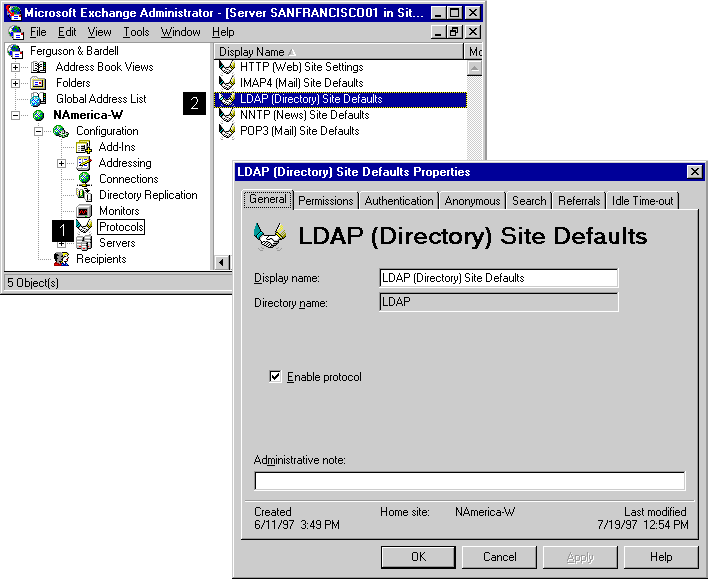
Task: Click the Exchange Administrator title bar icon
Action: (x=14, y=13)
